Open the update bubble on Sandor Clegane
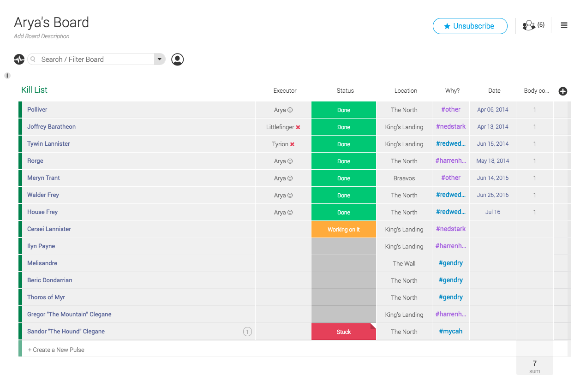The image size is (586, 392). pos(247,332)
